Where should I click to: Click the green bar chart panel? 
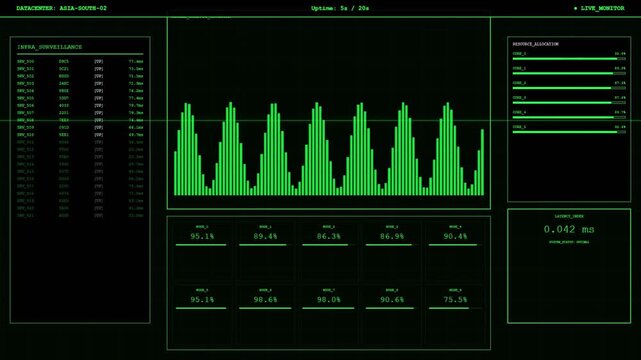[329, 112]
